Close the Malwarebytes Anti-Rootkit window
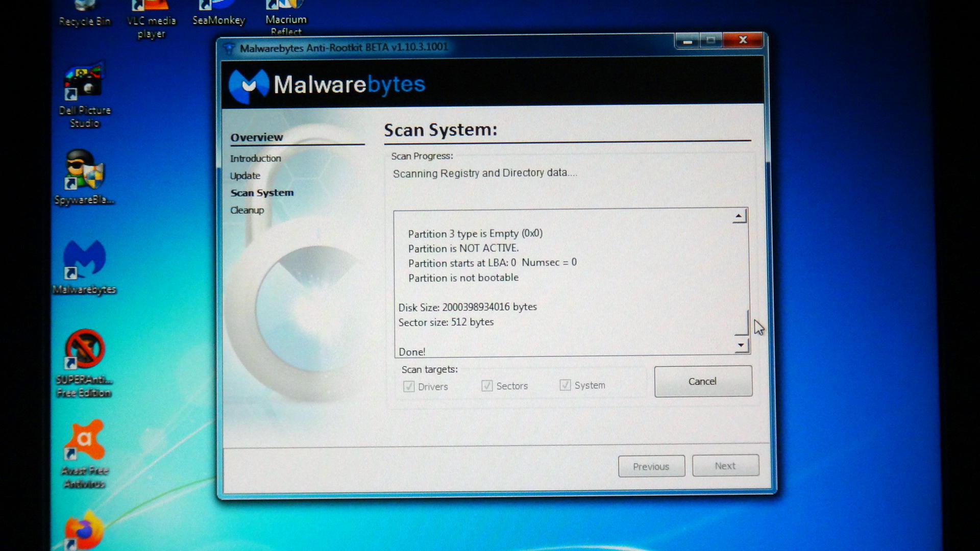The height and width of the screenshot is (551, 980). (744, 40)
